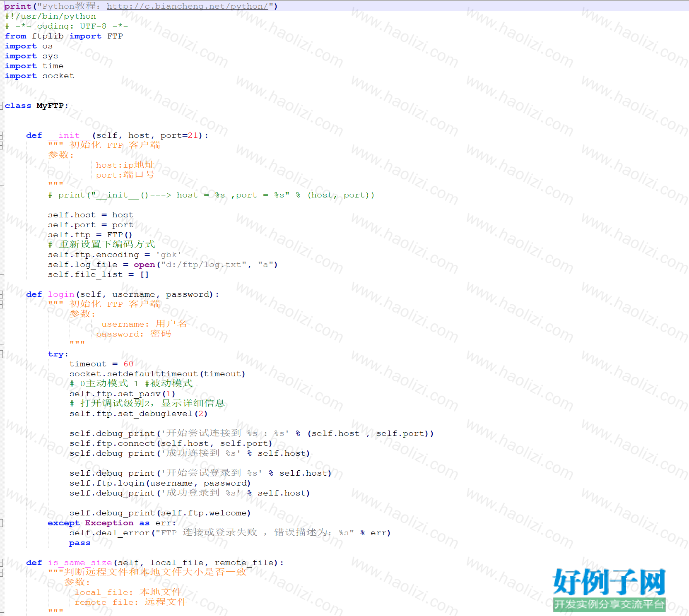Click the 'local_file: 本地文件' docstring line

click(x=128, y=592)
